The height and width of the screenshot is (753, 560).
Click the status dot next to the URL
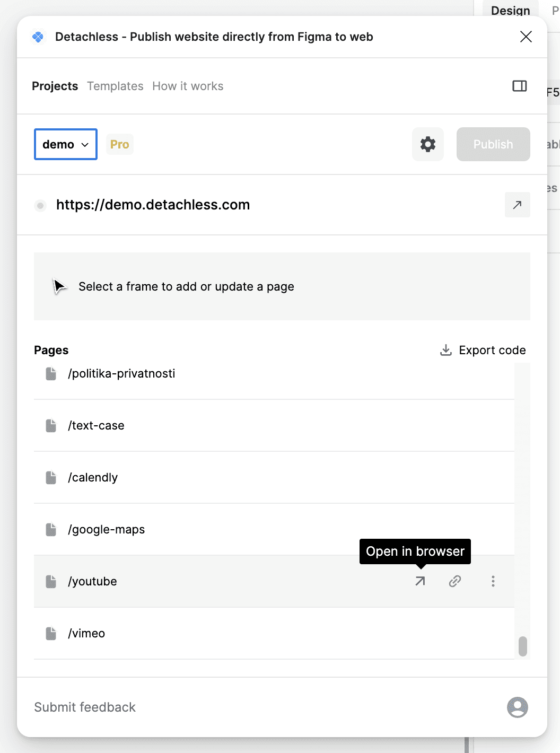(x=40, y=205)
